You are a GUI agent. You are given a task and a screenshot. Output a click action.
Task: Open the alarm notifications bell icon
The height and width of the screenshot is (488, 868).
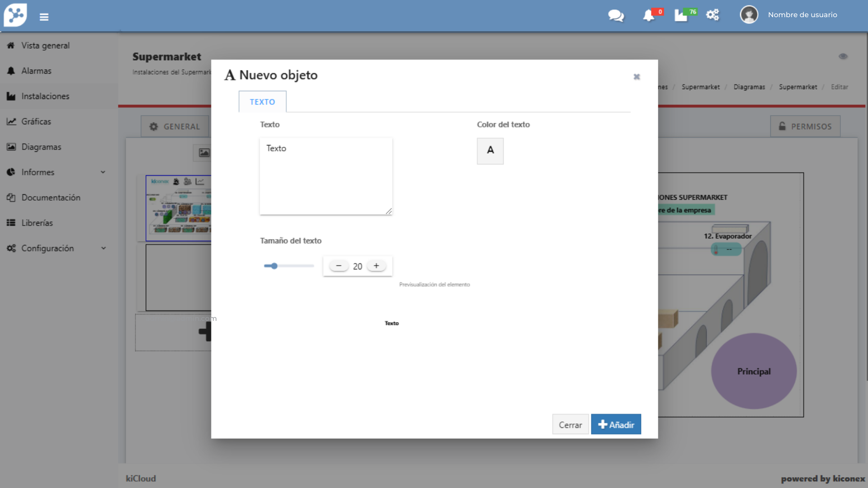pos(649,15)
